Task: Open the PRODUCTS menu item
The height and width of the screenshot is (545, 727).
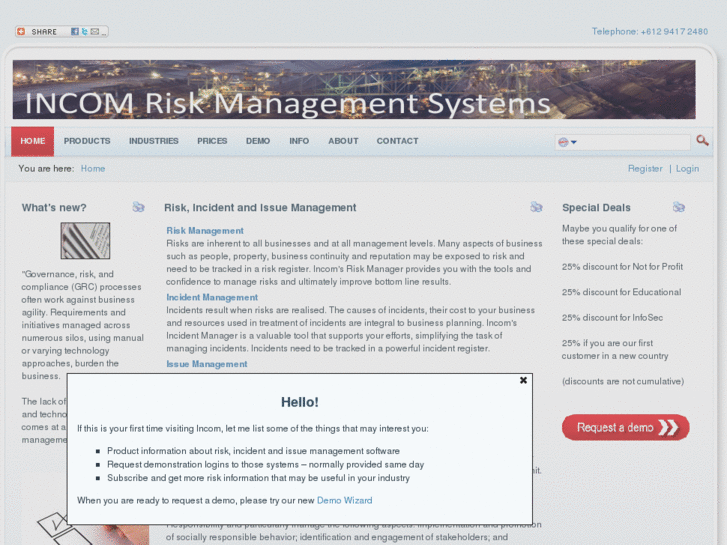Action: (87, 141)
